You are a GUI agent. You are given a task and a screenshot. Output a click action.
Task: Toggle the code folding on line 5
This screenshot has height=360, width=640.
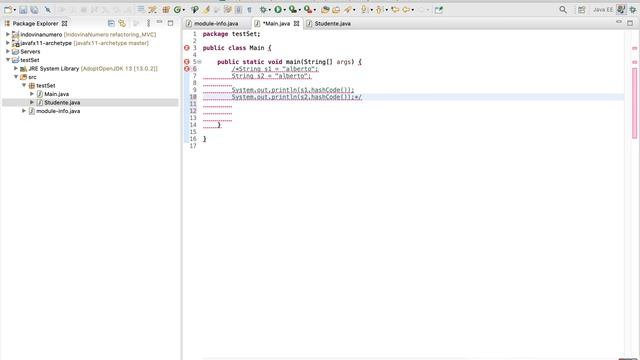click(200, 62)
